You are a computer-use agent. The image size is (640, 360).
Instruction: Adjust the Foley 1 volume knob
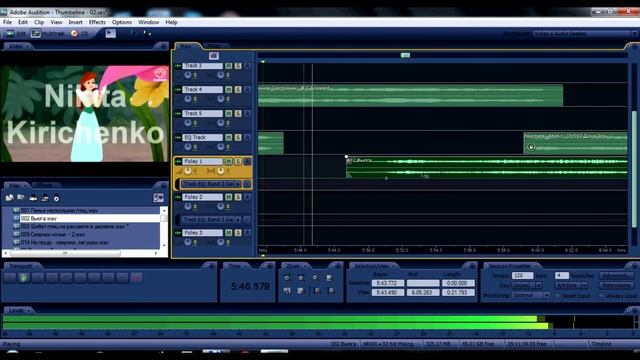click(x=188, y=171)
